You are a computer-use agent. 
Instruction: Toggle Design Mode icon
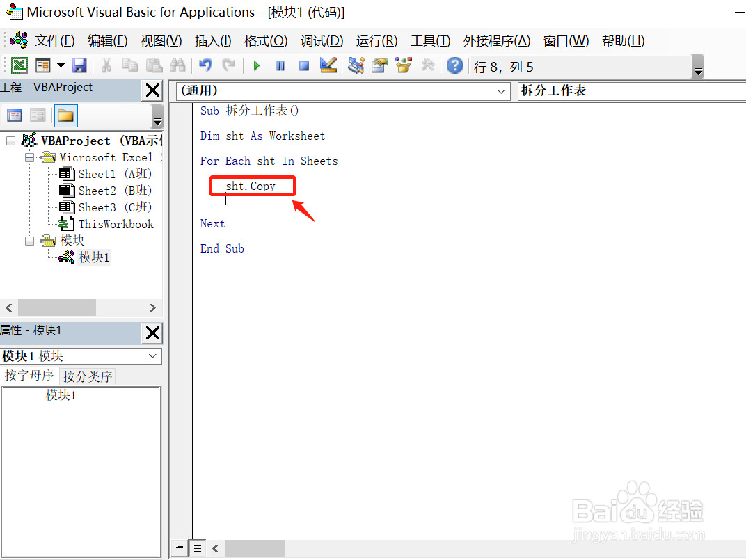328,65
